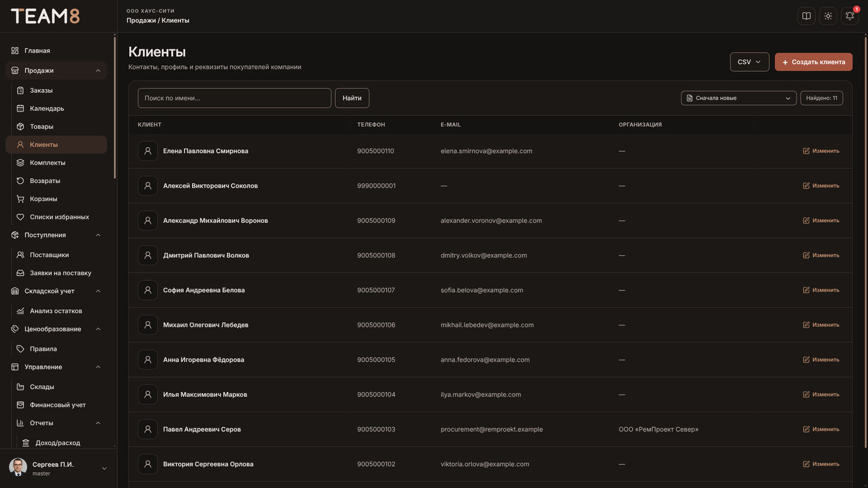868x488 pixels.
Task: Click the Анализ остатков chart icon
Action: [20, 311]
